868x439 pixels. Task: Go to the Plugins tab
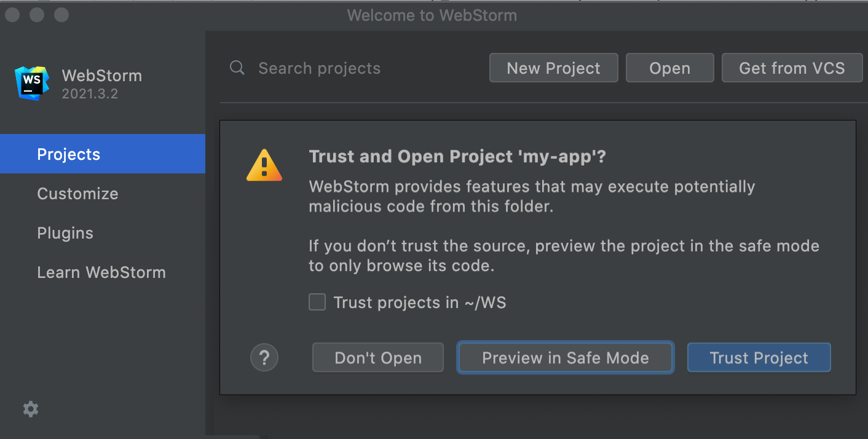pyautogui.click(x=65, y=233)
